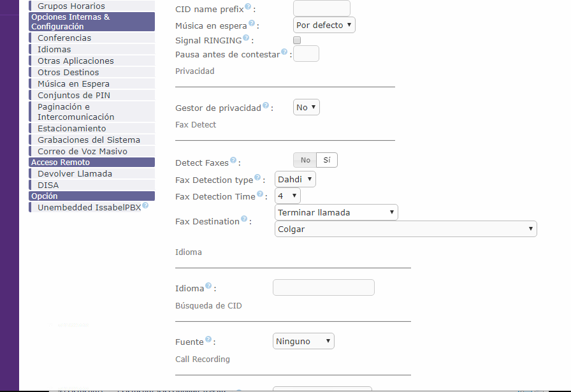
Task: Click the Idioma text field
Action: tap(323, 287)
